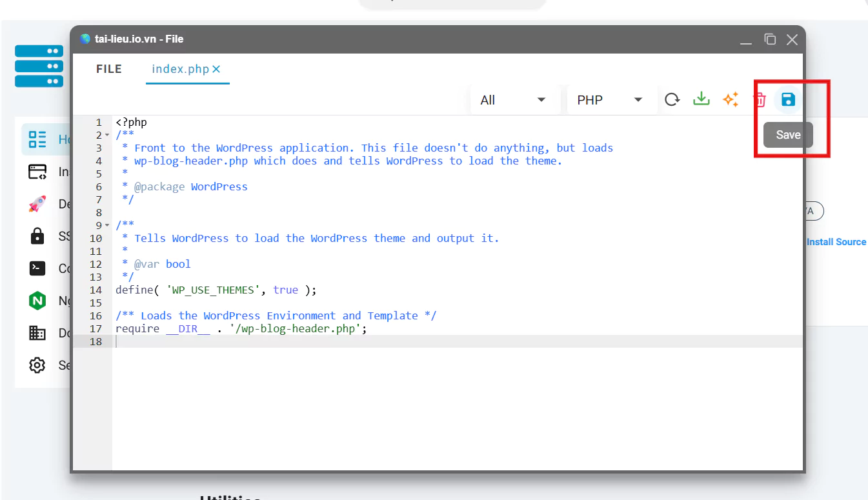Click the orange AI sparkle icon
Image resolution: width=868 pixels, height=500 pixels.
tap(731, 99)
